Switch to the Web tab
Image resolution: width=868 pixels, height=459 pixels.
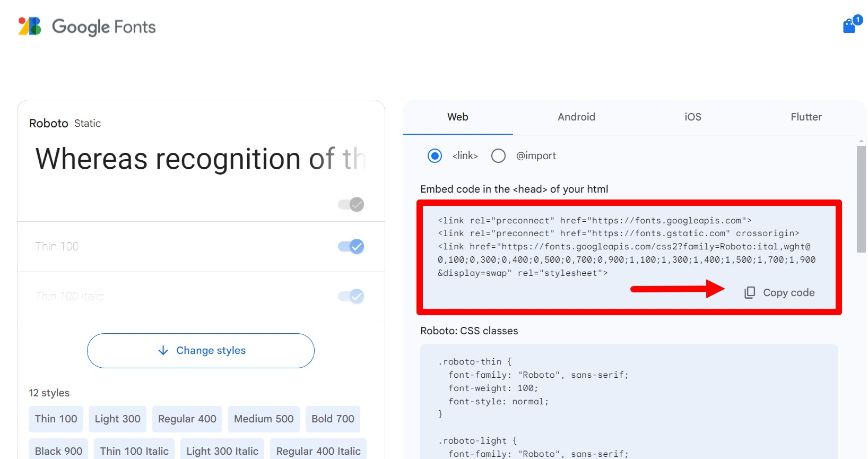click(458, 117)
